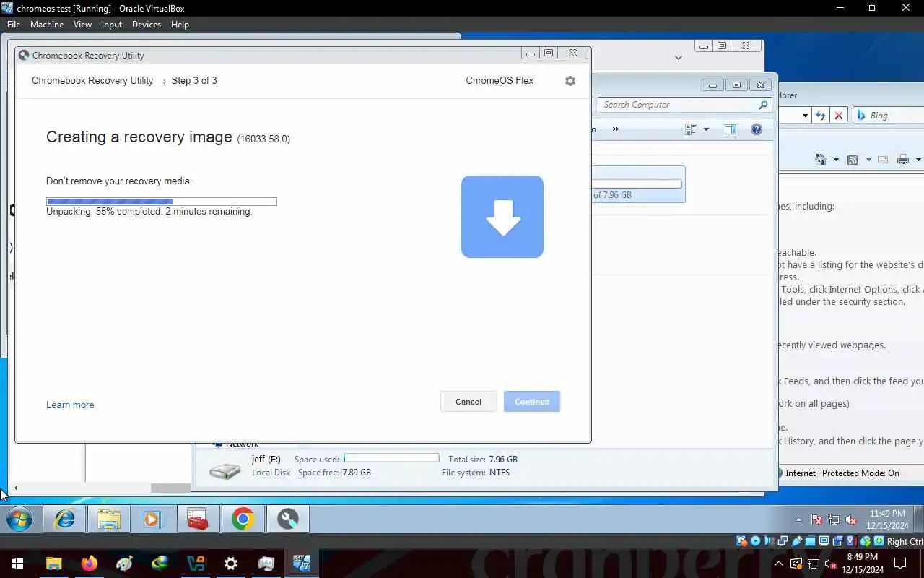Open the VirtualBox Help menu
924x578 pixels.
pos(180,25)
